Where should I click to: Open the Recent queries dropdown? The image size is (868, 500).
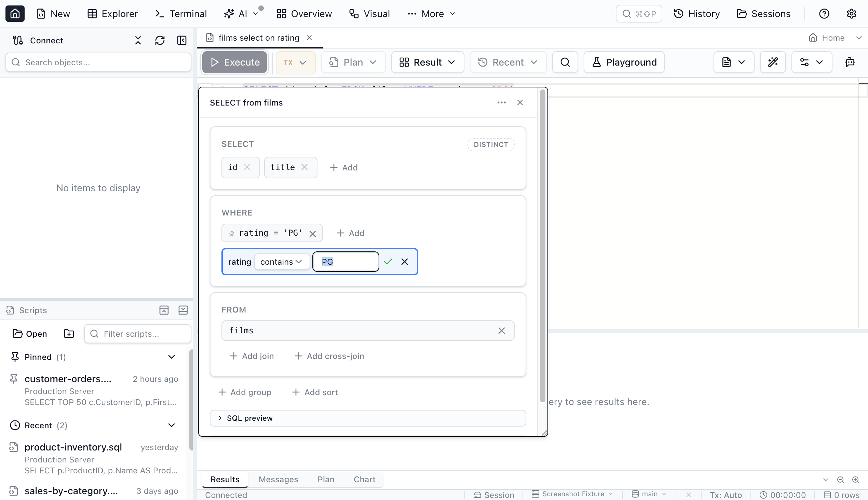click(x=508, y=62)
